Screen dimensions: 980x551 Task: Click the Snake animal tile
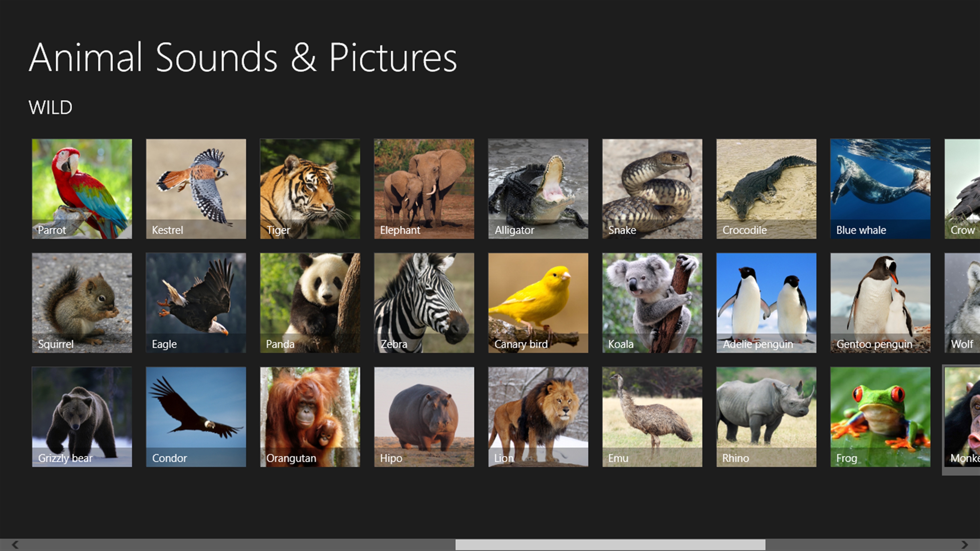pyautogui.click(x=652, y=188)
